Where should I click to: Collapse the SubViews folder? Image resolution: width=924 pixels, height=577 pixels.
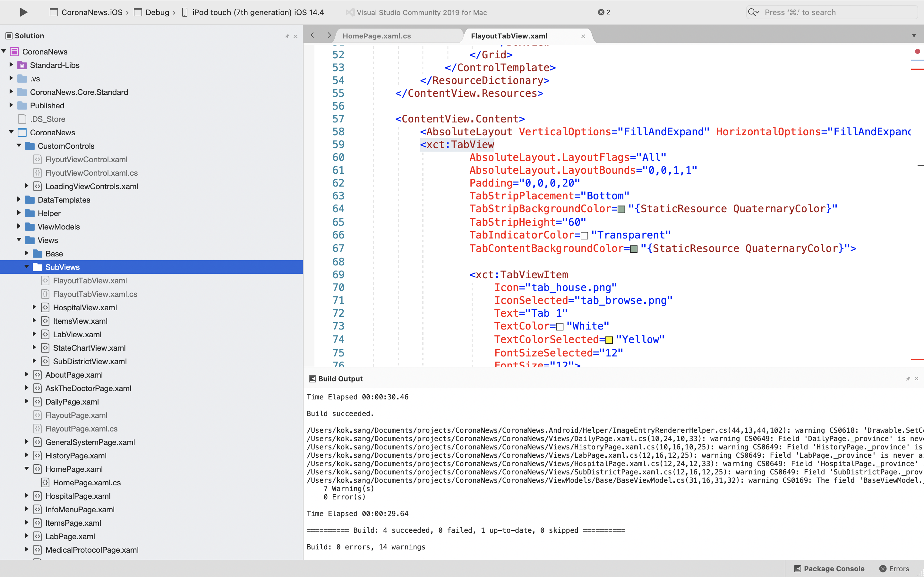click(x=26, y=267)
